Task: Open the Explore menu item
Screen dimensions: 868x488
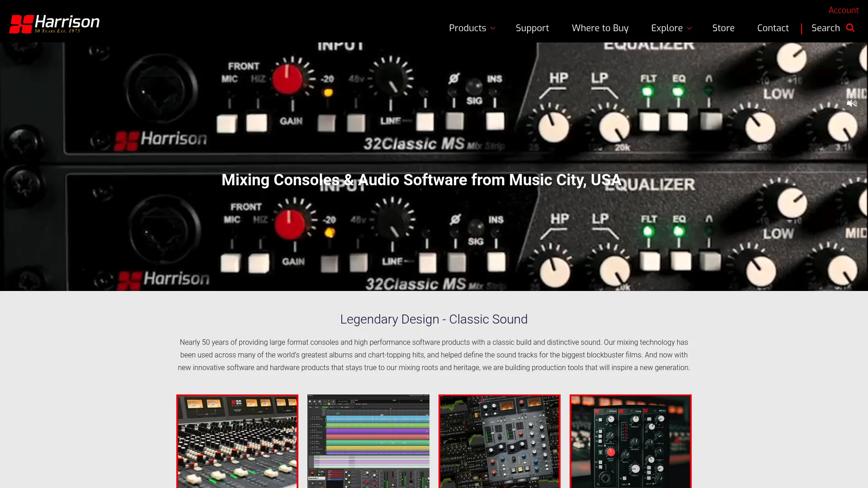Action: point(667,28)
